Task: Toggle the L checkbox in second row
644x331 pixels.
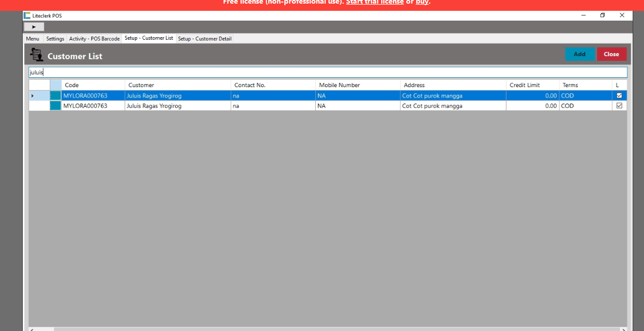Action: (619, 106)
